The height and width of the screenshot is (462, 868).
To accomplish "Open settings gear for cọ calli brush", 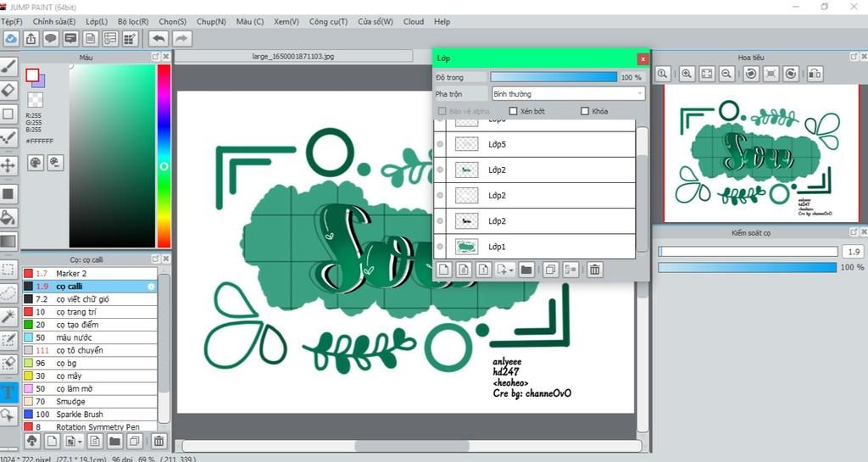I will click(x=151, y=287).
